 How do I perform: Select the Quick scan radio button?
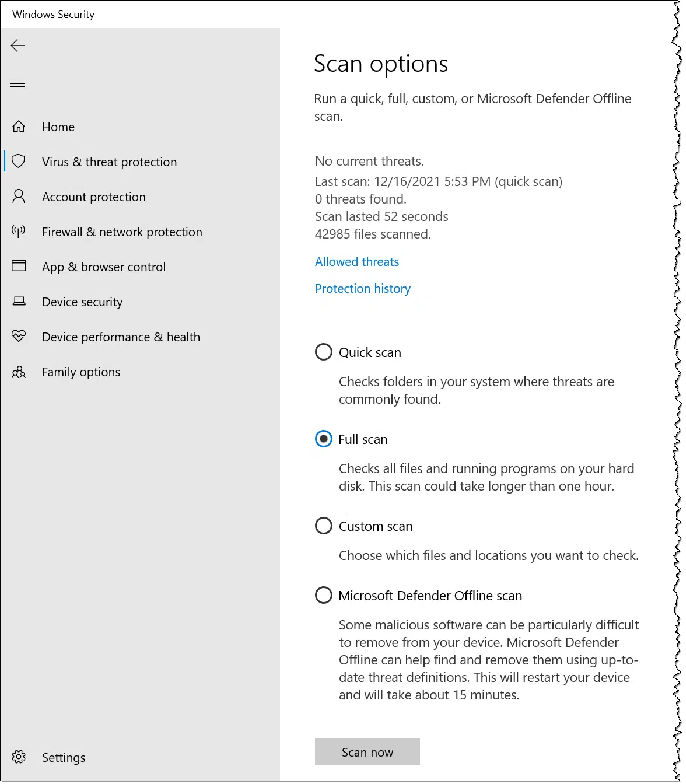(x=324, y=352)
